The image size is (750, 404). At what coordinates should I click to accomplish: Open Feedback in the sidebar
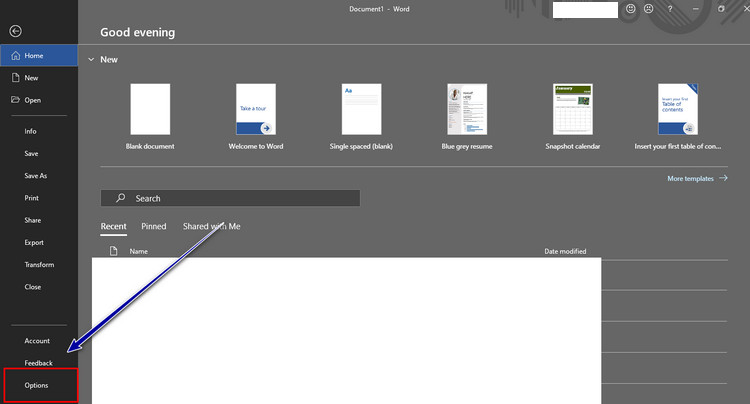pyautogui.click(x=39, y=363)
